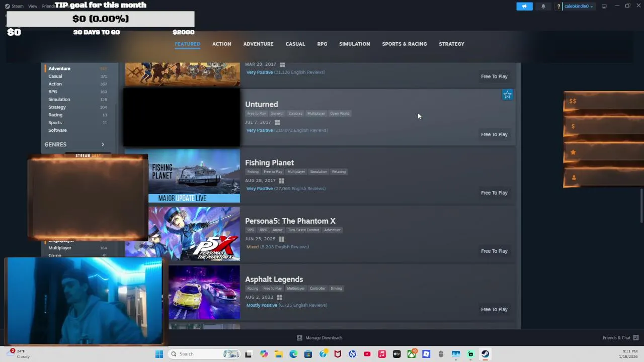
Task: Click the Fishing Planet thumbnail image
Action: click(194, 176)
